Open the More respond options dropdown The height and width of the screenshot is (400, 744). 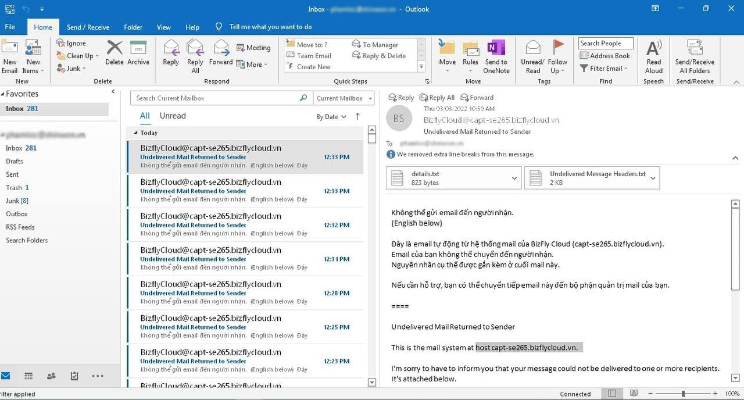252,64
